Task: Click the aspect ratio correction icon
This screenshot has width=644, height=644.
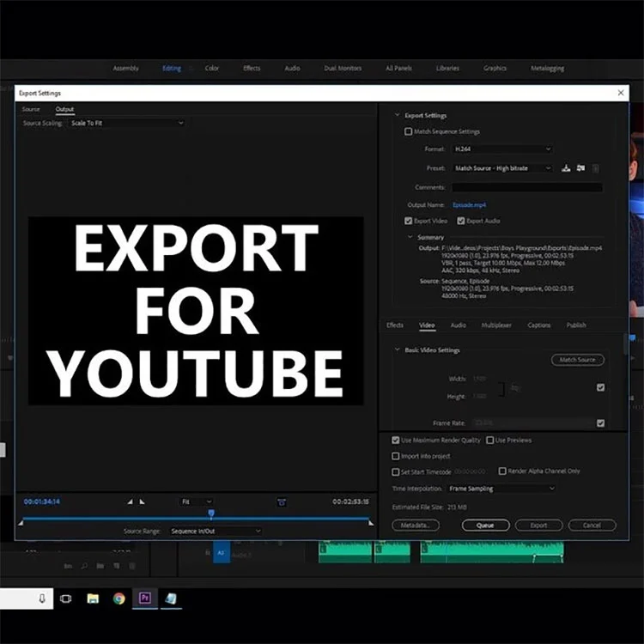Action: (x=282, y=502)
